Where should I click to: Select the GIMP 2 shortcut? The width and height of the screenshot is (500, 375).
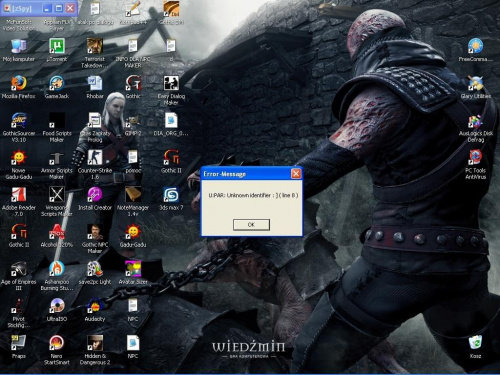tap(133, 120)
